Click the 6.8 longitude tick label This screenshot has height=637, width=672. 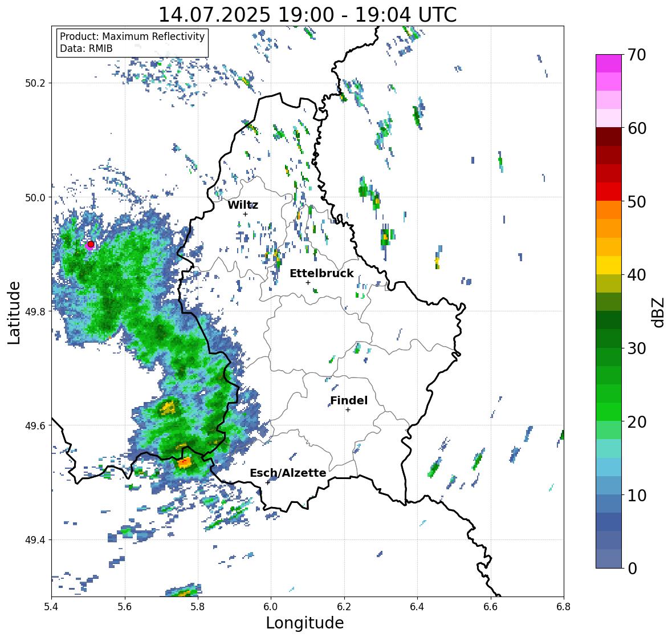pyautogui.click(x=564, y=606)
